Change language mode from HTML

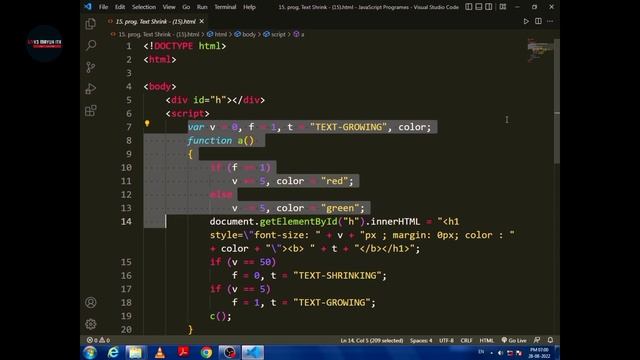487,340
